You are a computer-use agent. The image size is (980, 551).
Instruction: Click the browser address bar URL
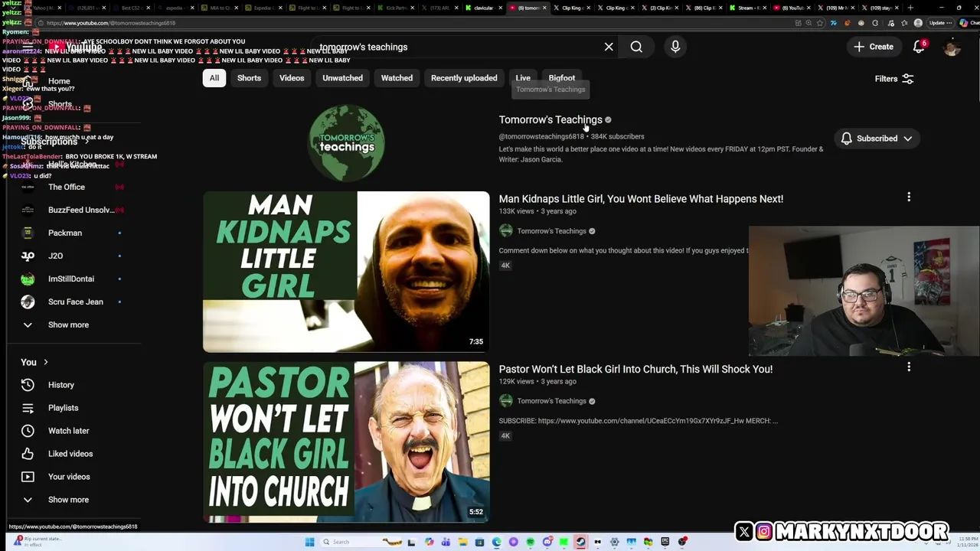(x=111, y=23)
